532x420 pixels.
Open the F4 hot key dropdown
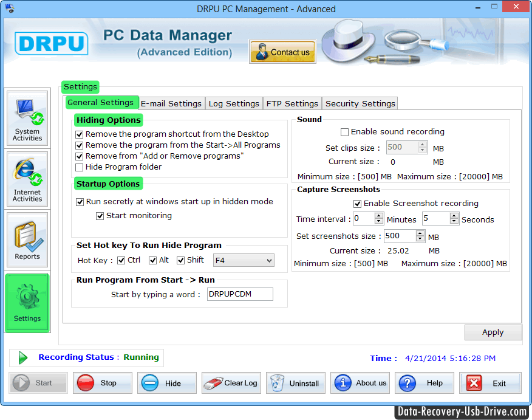coord(244,260)
